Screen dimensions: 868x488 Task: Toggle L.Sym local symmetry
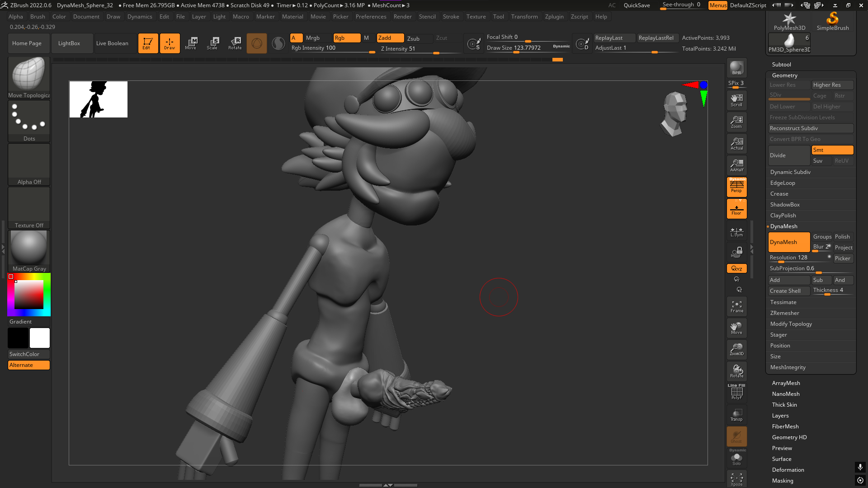click(x=736, y=231)
